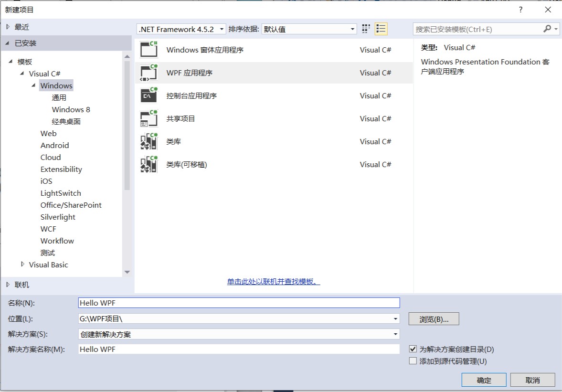Expand the 联机 section
562x392 pixels.
click(x=8, y=284)
